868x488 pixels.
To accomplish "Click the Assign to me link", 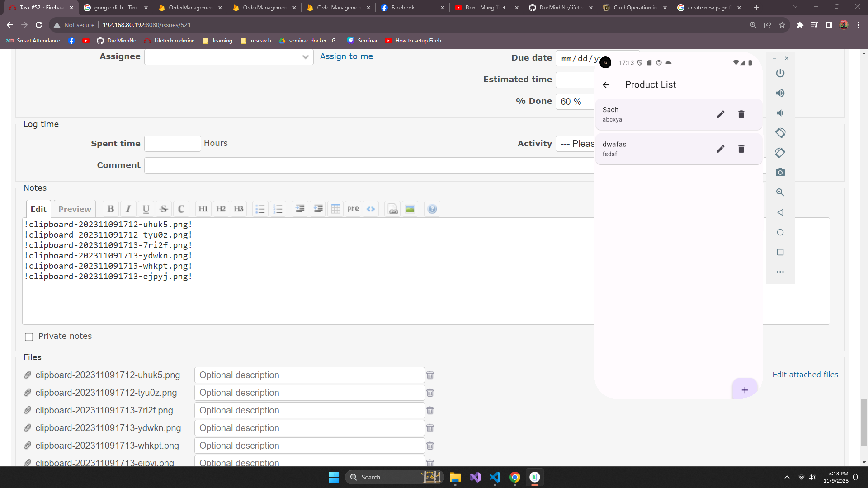I will pos(346,56).
